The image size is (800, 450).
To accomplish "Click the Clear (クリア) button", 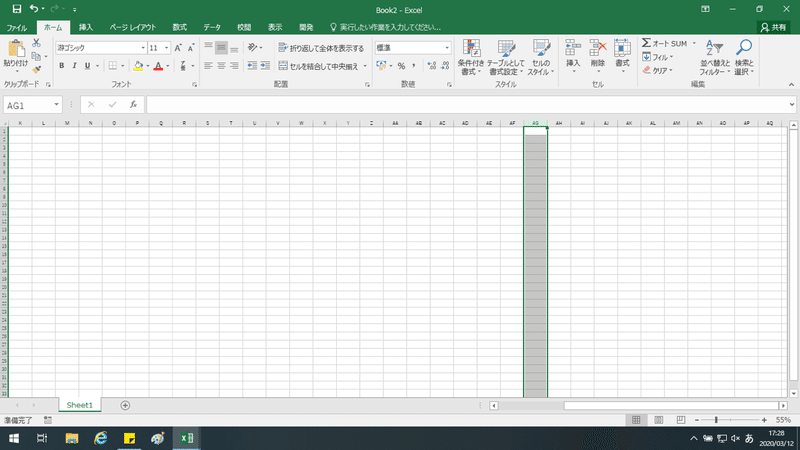I will [658, 70].
